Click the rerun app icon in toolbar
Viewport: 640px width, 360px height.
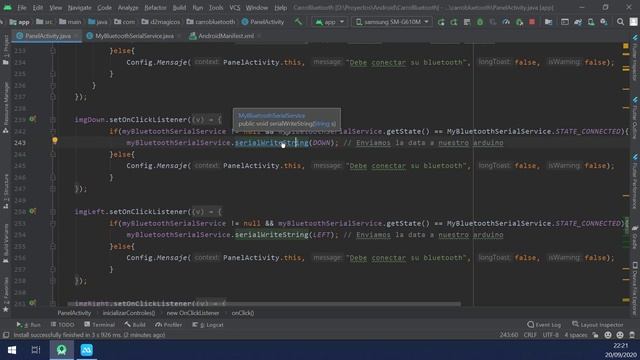441,22
